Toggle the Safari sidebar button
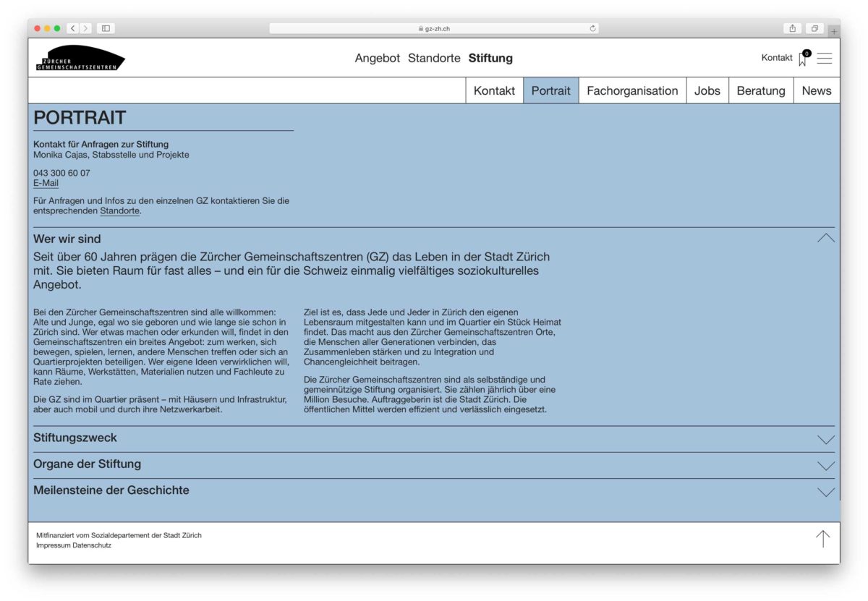 point(106,28)
